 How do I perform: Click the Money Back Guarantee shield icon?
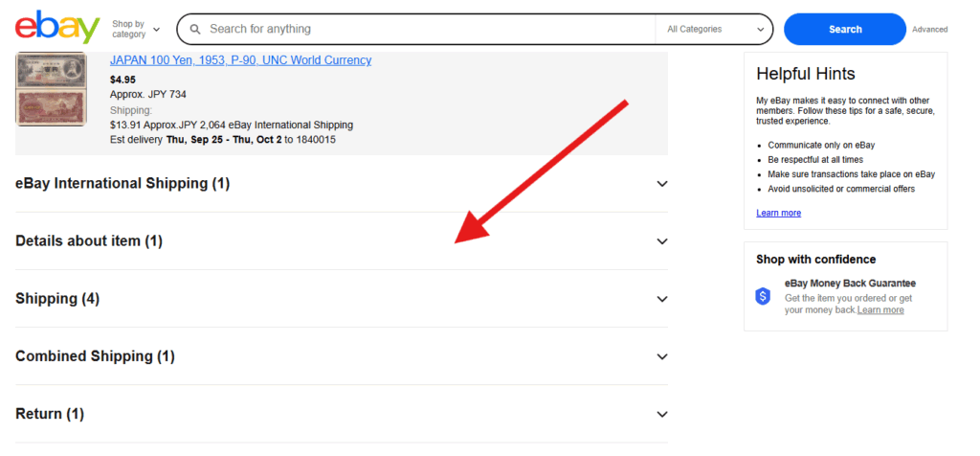click(x=763, y=296)
